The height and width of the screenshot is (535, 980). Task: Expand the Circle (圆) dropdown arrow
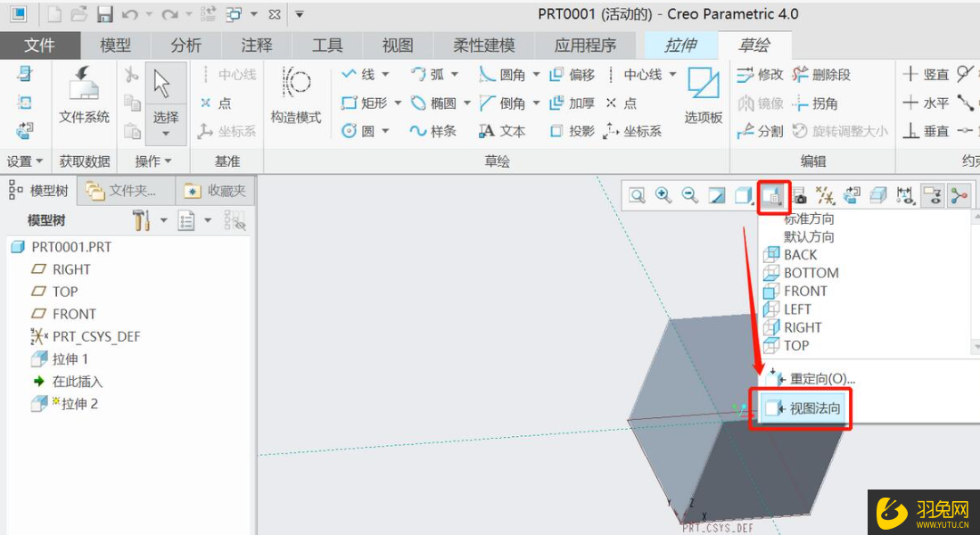pyautogui.click(x=385, y=130)
